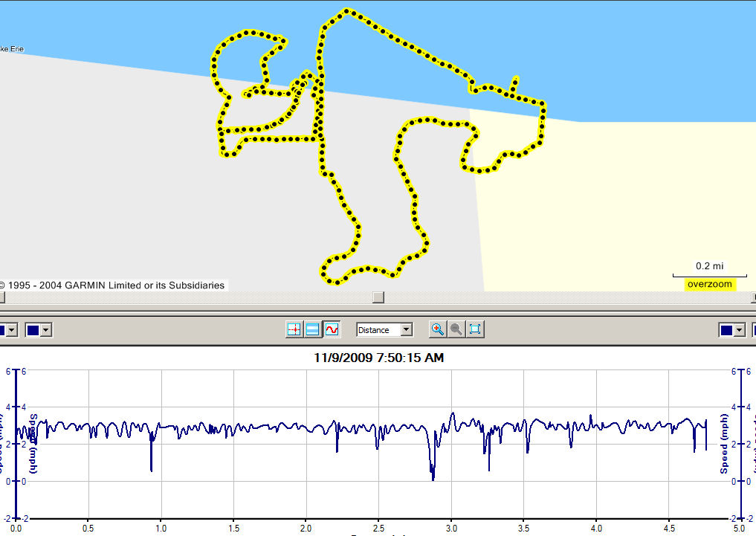Click the map horizontal scrollbar thumb

pyautogui.click(x=378, y=298)
